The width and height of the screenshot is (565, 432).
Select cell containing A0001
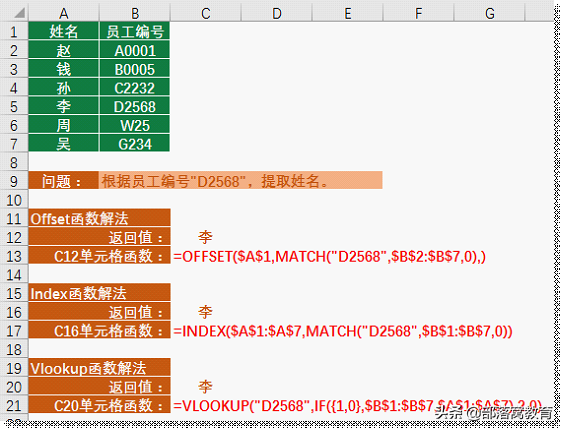[x=134, y=50]
